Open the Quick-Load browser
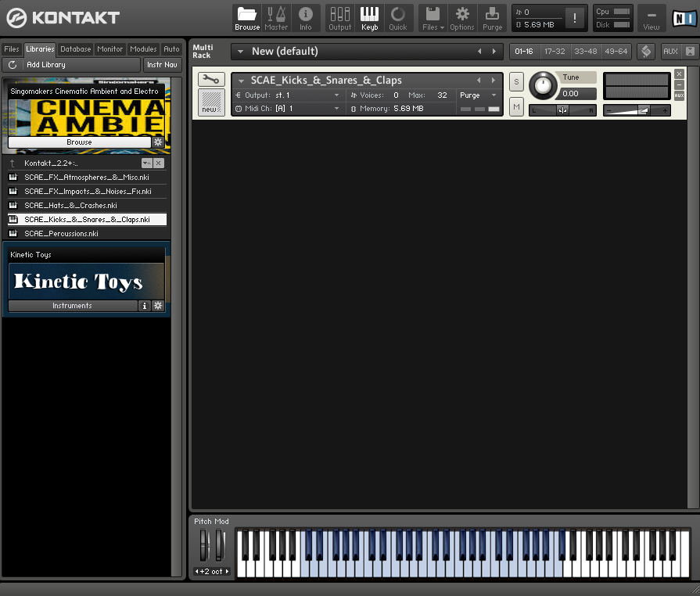 pos(398,18)
